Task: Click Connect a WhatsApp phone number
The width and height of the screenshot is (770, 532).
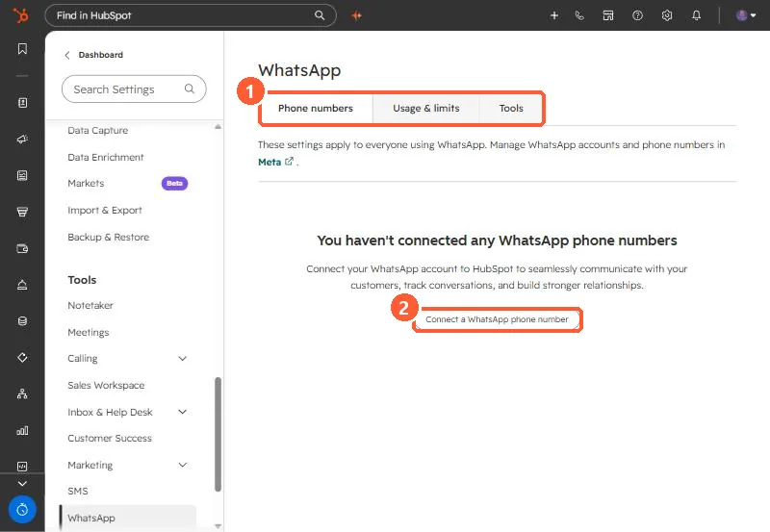Action: [x=497, y=319]
